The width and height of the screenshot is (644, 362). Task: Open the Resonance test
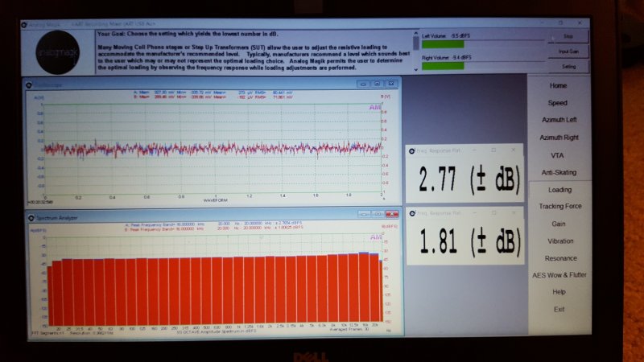point(560,258)
